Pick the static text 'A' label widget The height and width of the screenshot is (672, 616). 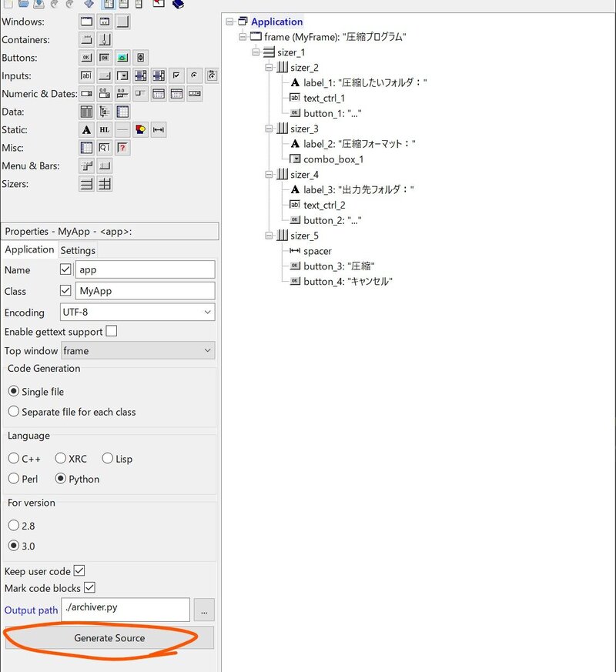(x=86, y=129)
